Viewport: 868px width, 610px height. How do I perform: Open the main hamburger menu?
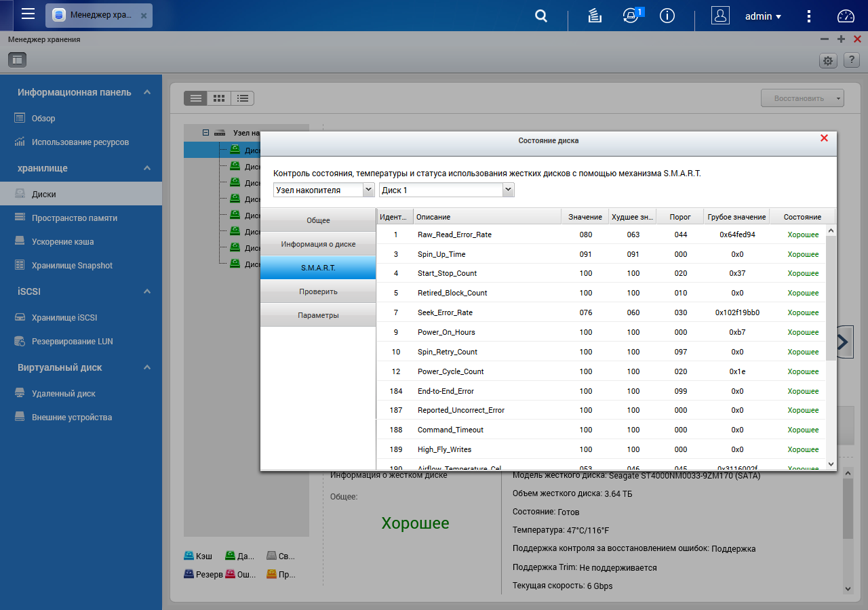click(28, 15)
